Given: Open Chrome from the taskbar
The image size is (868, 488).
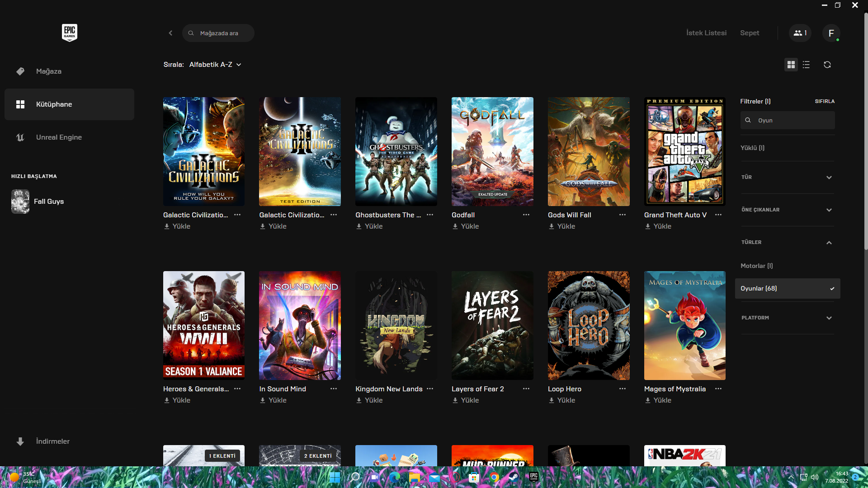Looking at the screenshot, I should pos(494,477).
